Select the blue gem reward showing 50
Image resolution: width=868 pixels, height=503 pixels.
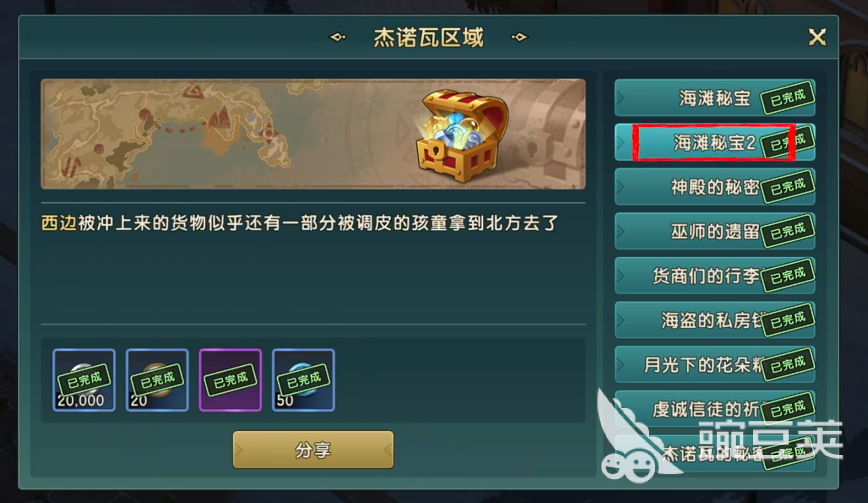[x=304, y=380]
